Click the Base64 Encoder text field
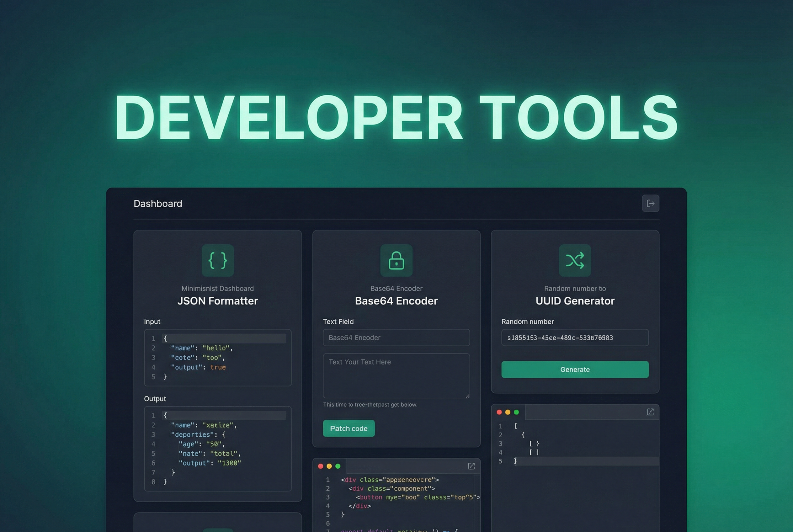 396,338
